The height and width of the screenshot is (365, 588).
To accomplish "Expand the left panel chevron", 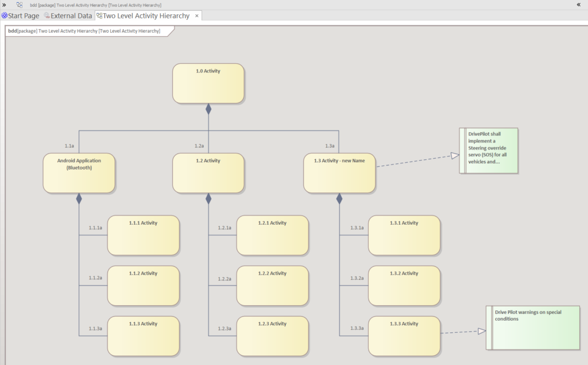I will pos(4,5).
